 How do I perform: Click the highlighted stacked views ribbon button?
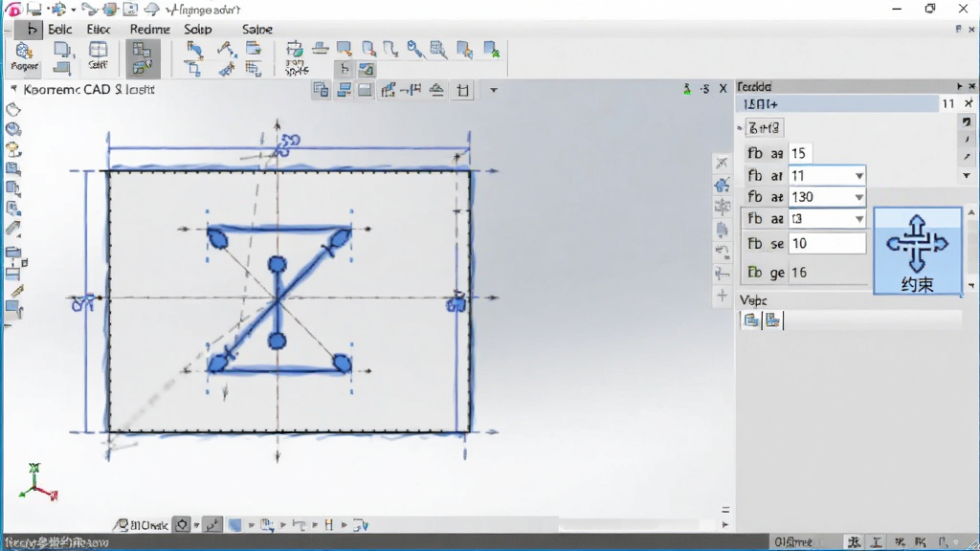coord(143,58)
